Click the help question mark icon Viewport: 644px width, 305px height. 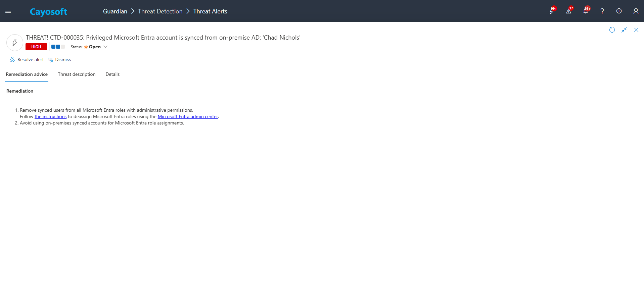pyautogui.click(x=602, y=11)
